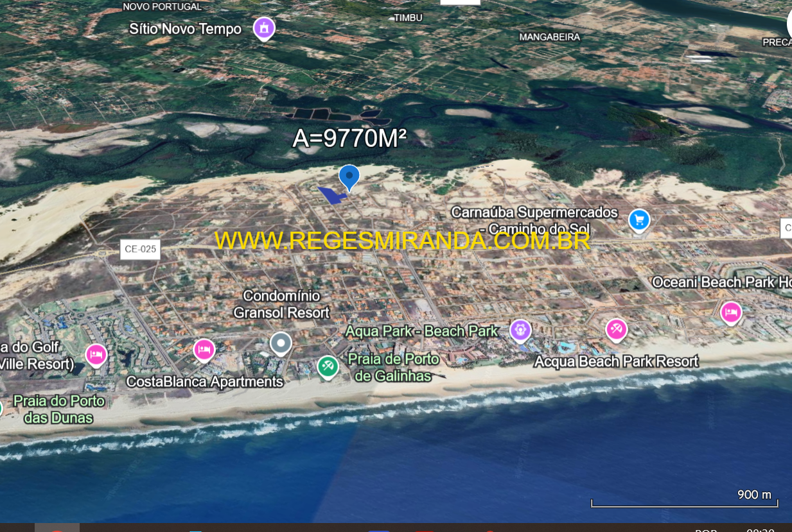
Task: Click the green Praia de Porto de Galinhas marker
Action: coord(328,366)
